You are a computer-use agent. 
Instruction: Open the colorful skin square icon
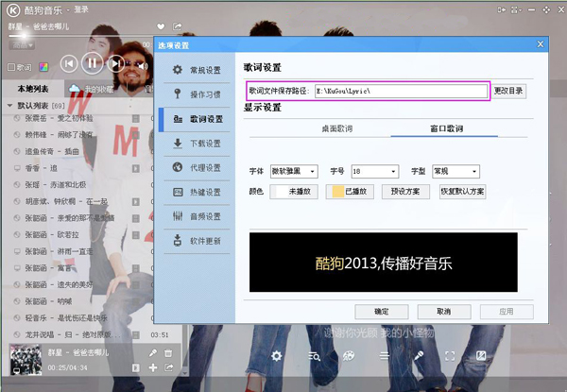pos(43,67)
